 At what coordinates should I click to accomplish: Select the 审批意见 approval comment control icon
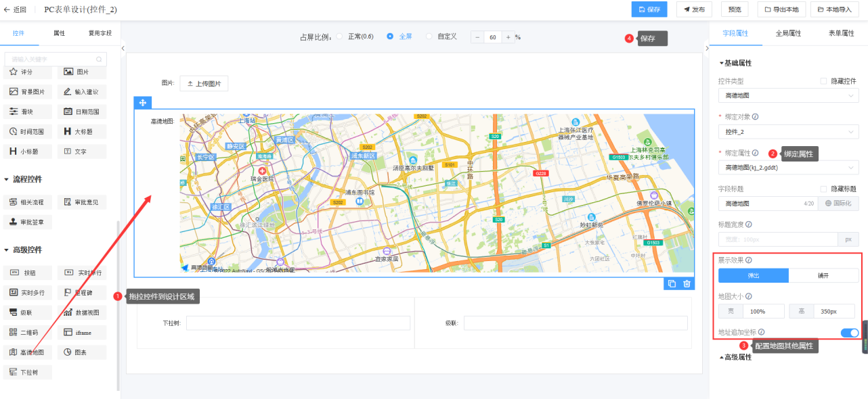pyautogui.click(x=68, y=202)
